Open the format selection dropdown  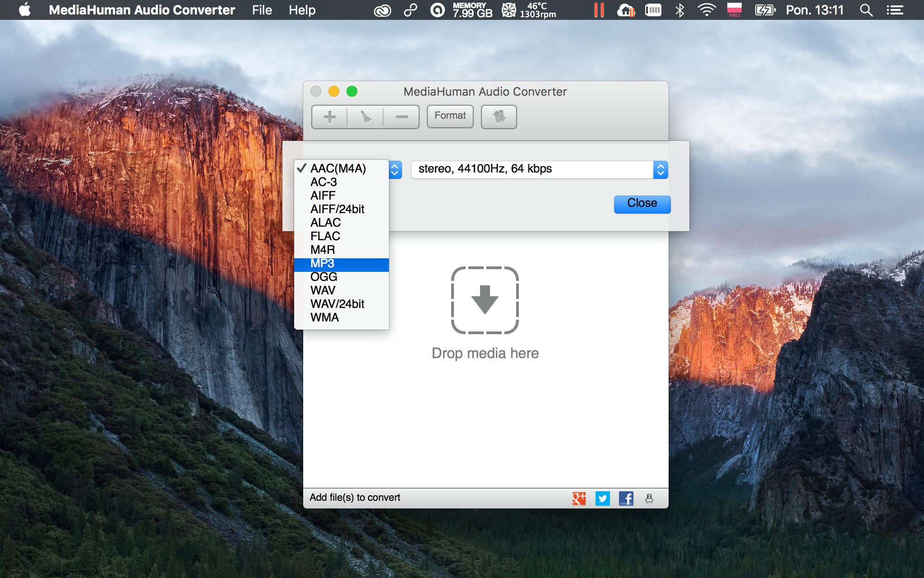click(x=395, y=169)
